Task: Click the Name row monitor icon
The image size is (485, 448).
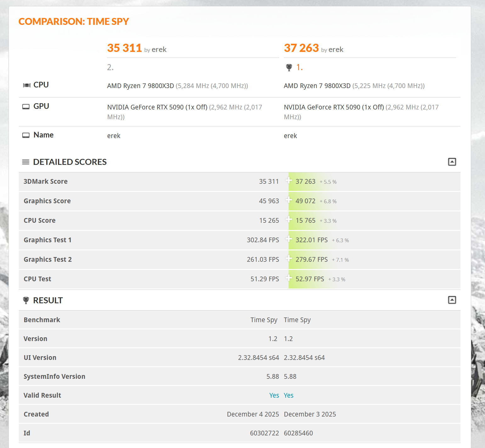Action: (26, 135)
